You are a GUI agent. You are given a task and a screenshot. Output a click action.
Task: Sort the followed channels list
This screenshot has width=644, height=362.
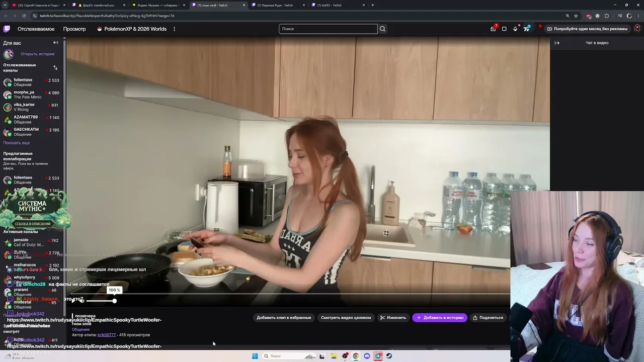coord(55,67)
